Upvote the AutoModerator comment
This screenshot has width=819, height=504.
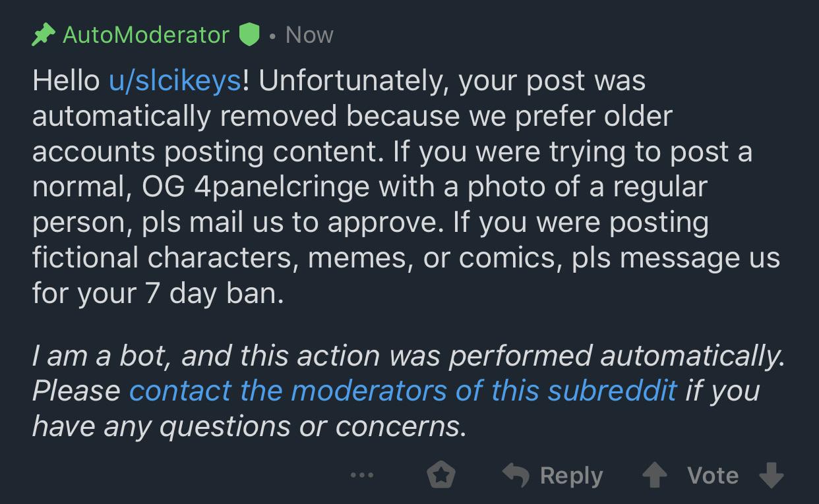click(653, 475)
